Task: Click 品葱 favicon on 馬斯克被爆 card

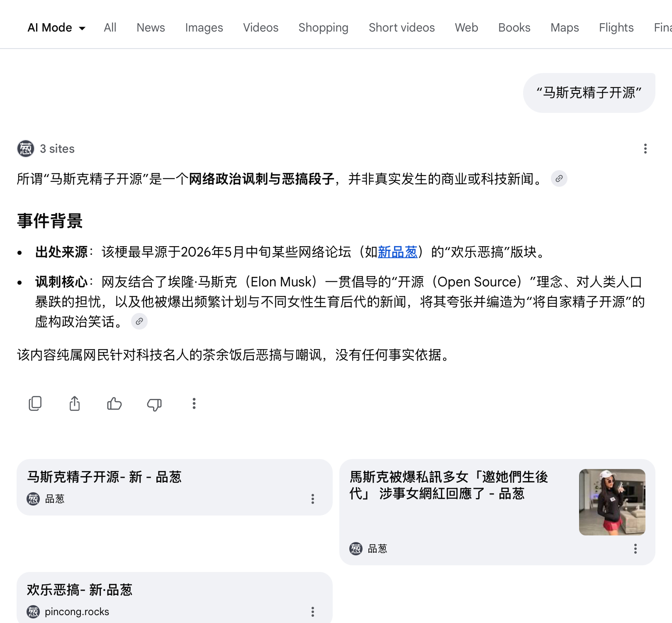Action: [x=356, y=549]
